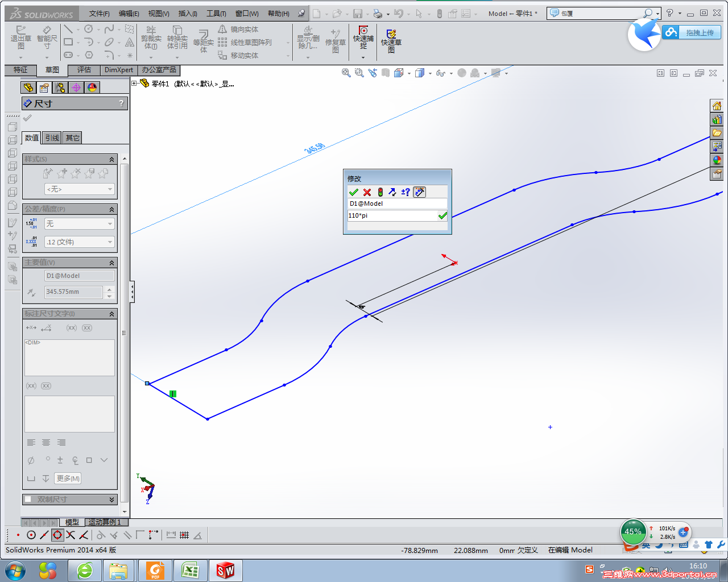
Task: Open the precision dropdown showing .12 (文件)
Action: point(80,242)
